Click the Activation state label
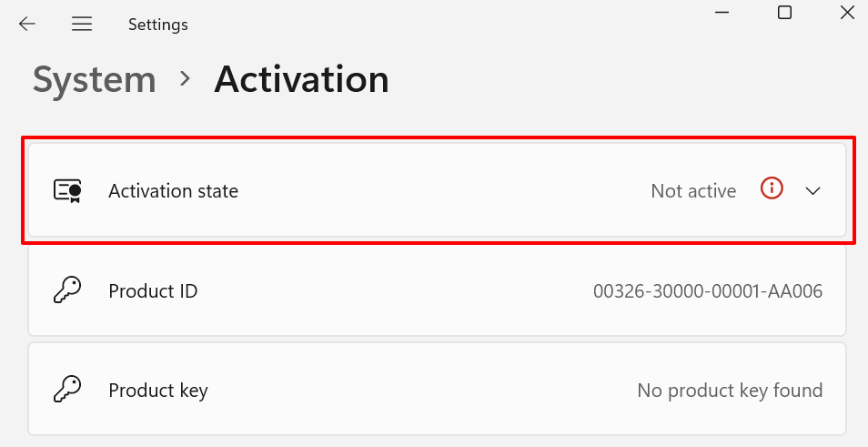 pos(173,191)
